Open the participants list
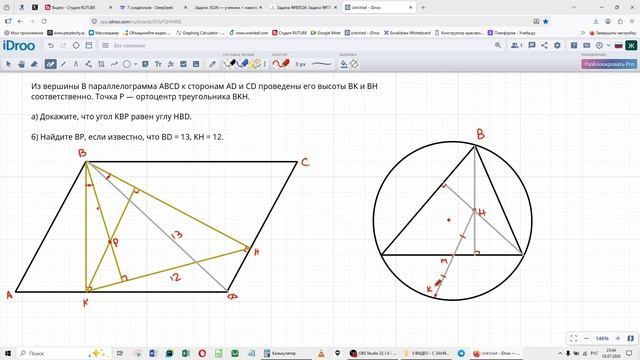Screen dimensions: 640x360 tap(517, 46)
